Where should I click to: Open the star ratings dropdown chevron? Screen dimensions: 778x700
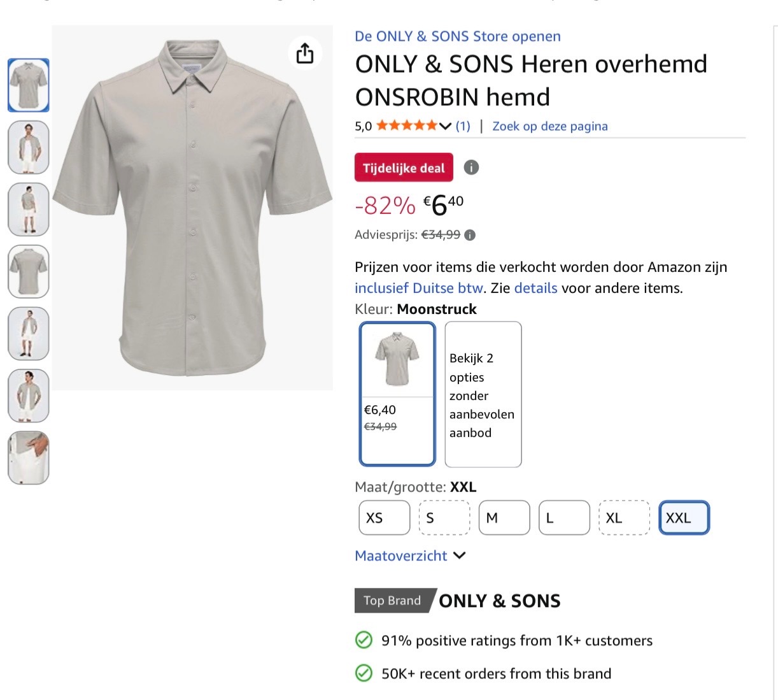[444, 125]
